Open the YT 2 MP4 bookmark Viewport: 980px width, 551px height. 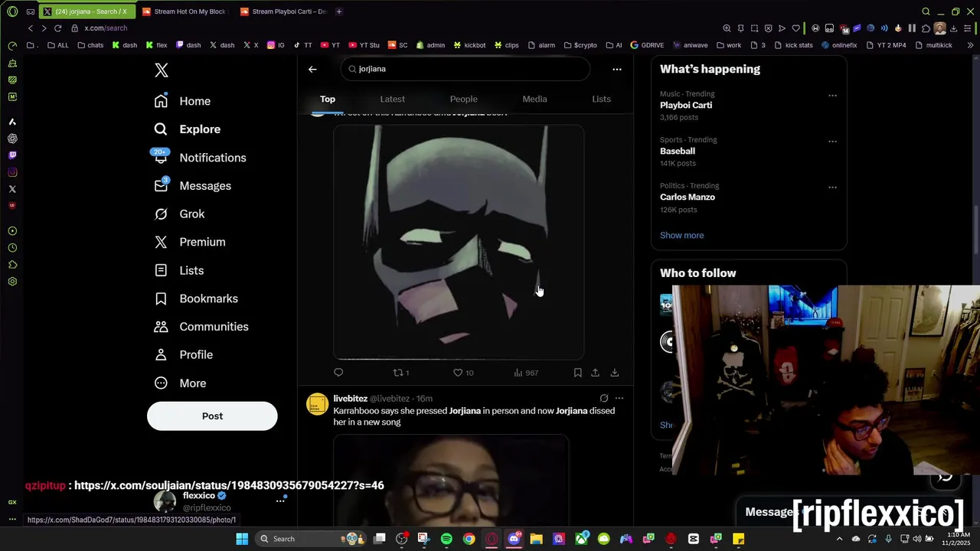point(886,45)
